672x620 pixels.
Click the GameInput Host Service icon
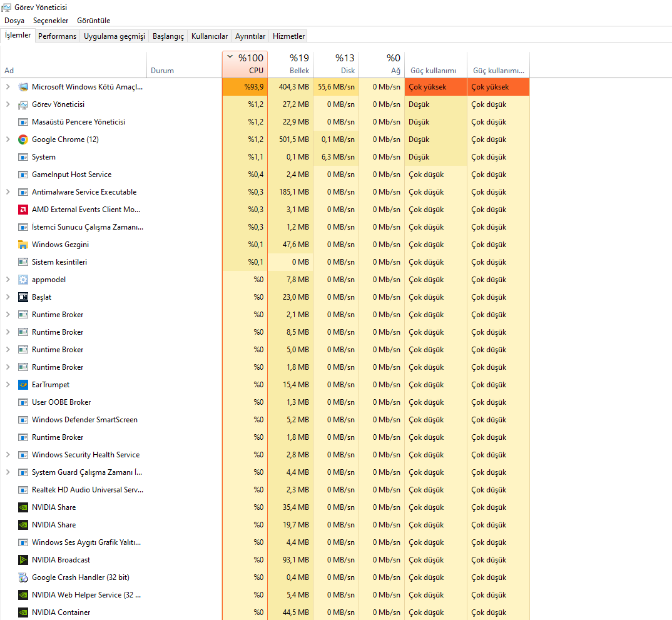[x=23, y=175]
